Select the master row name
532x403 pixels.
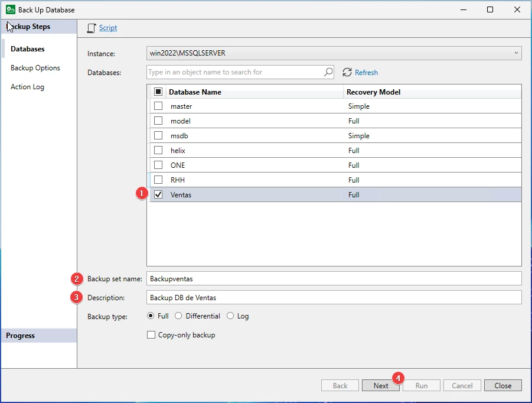181,106
